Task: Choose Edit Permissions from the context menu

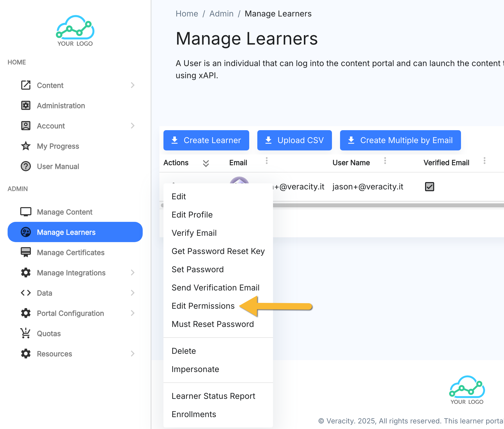Action: point(203,306)
